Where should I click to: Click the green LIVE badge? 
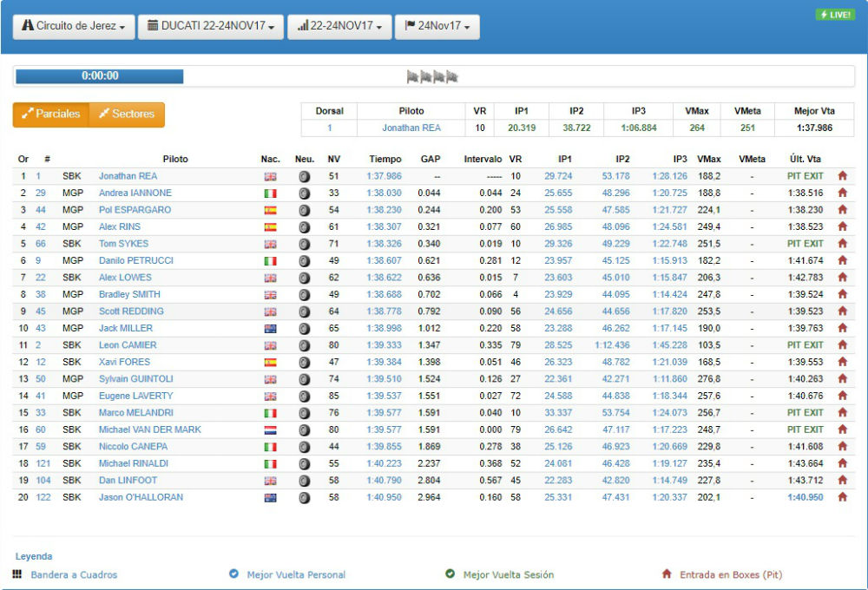click(834, 15)
